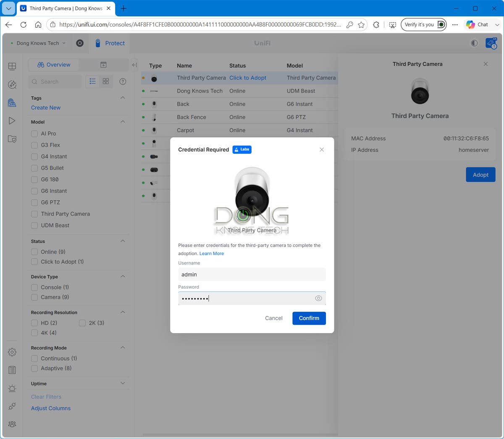
Task: Check the Click to Adopt (1) filter
Action: (34, 262)
